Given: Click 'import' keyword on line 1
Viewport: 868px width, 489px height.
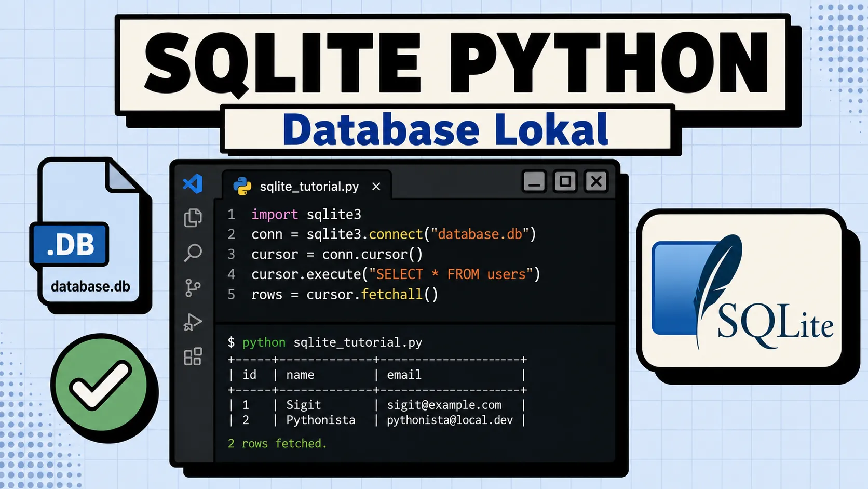Looking at the screenshot, I should tap(275, 214).
